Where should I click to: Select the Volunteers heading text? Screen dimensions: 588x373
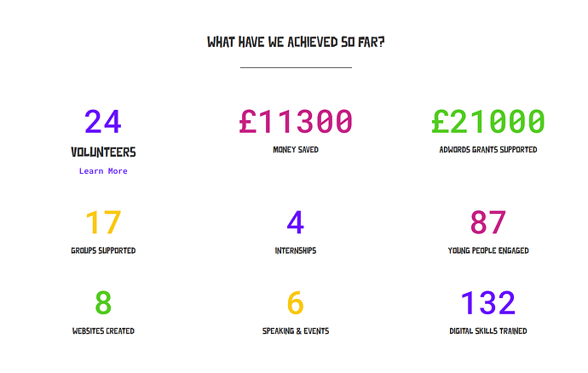point(103,152)
